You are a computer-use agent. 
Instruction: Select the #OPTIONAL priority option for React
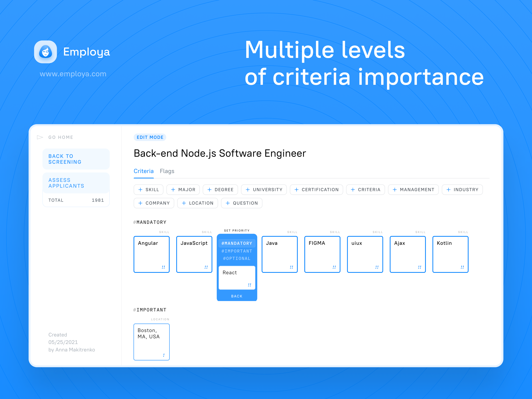237,259
